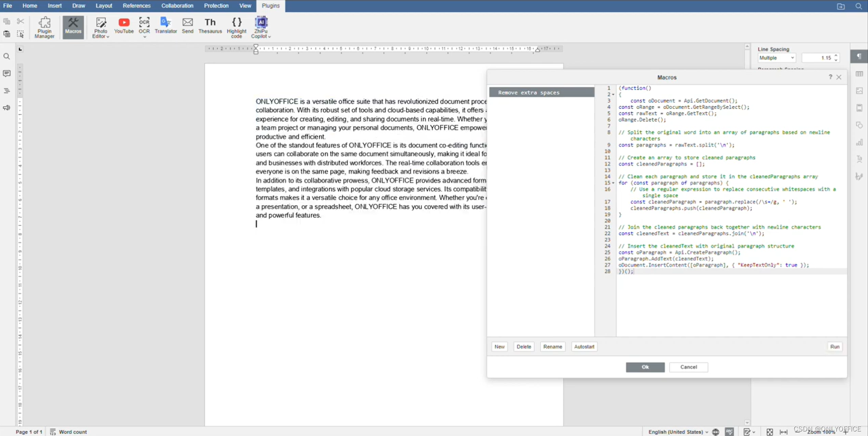Image resolution: width=868 pixels, height=436 pixels.
Task: Open the Line Spacing type dropdown
Action: [x=777, y=58]
